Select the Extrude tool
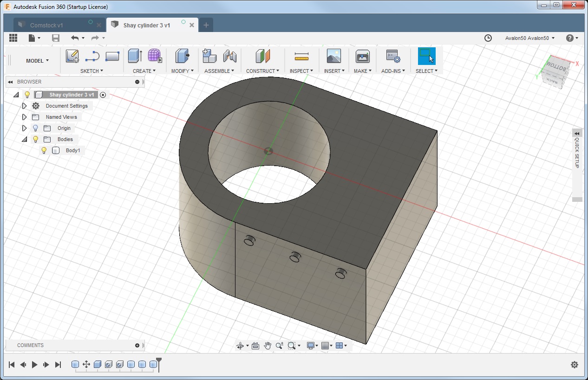Image resolution: width=588 pixels, height=380 pixels. [x=135, y=56]
